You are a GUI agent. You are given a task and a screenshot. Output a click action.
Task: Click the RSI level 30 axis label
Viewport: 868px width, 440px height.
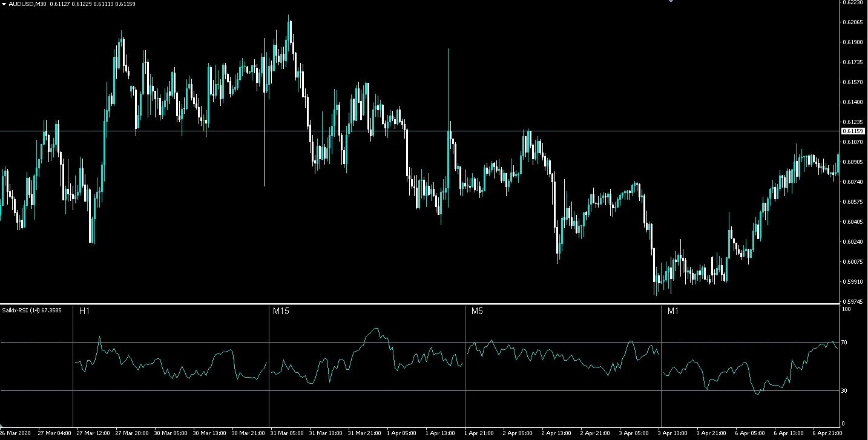pyautogui.click(x=845, y=391)
